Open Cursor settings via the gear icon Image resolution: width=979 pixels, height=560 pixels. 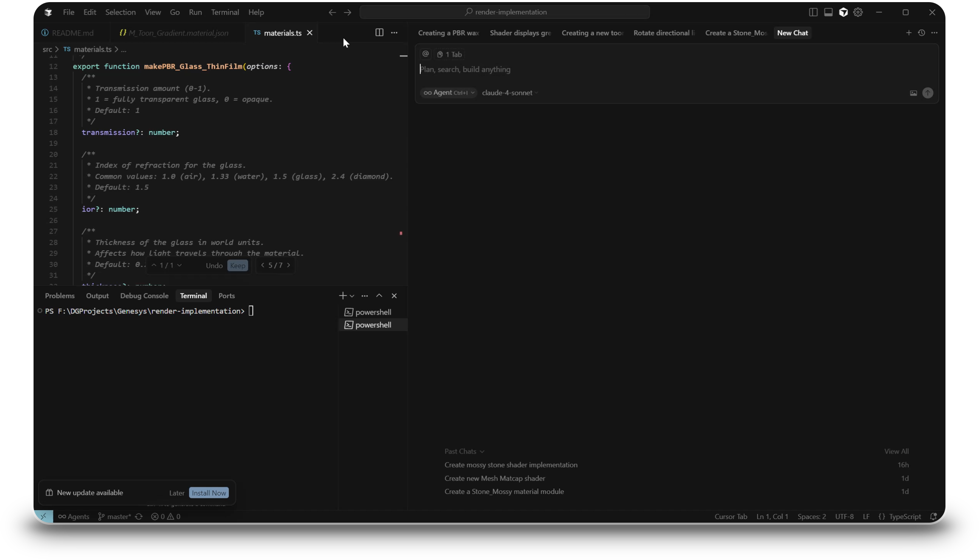point(857,12)
